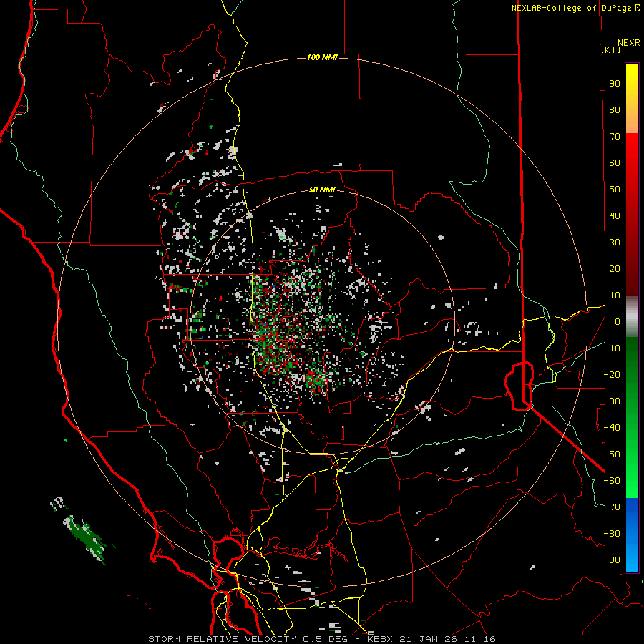Click the positive 50 value on the velocity scale
The height and width of the screenshot is (644, 644).
click(615, 190)
